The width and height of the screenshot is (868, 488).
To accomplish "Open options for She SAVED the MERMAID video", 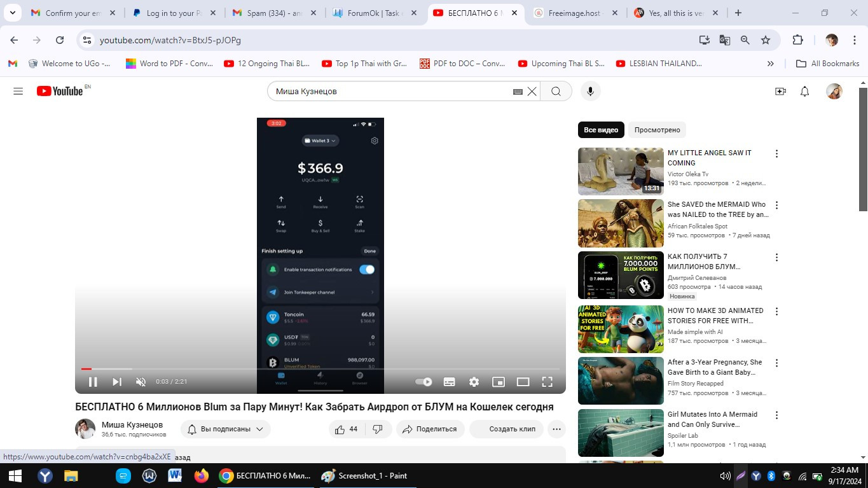I will tap(776, 205).
